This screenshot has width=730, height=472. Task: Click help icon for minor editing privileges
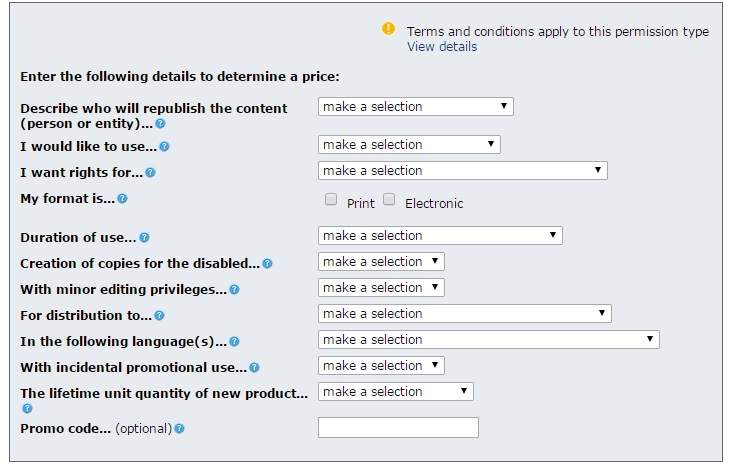(x=234, y=290)
